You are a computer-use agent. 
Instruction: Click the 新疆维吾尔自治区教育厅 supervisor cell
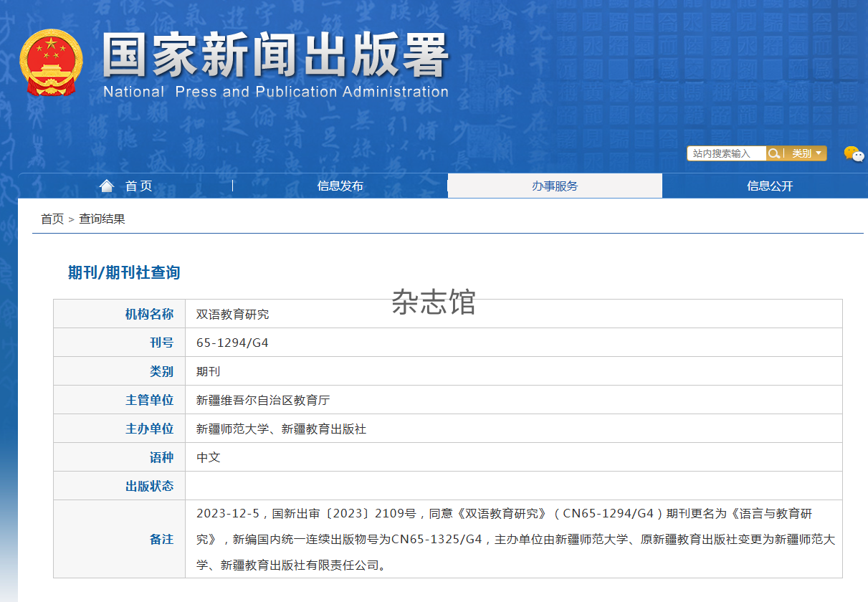tap(262, 401)
